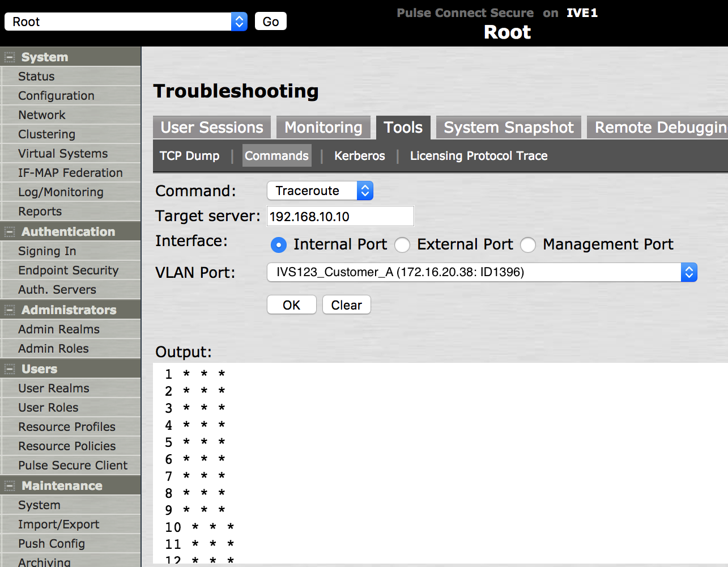Image resolution: width=728 pixels, height=567 pixels.
Task: Collapse the Maintenance section icon
Action: pyautogui.click(x=10, y=486)
